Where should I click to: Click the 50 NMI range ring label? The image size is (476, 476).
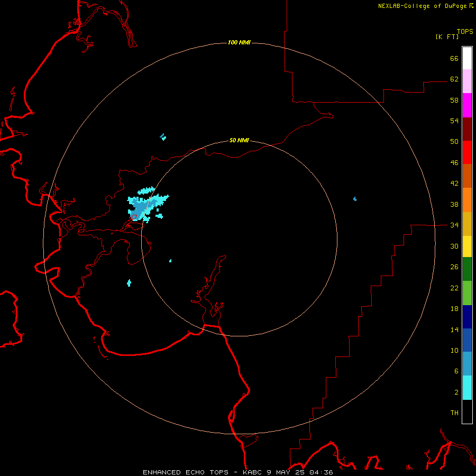[239, 140]
